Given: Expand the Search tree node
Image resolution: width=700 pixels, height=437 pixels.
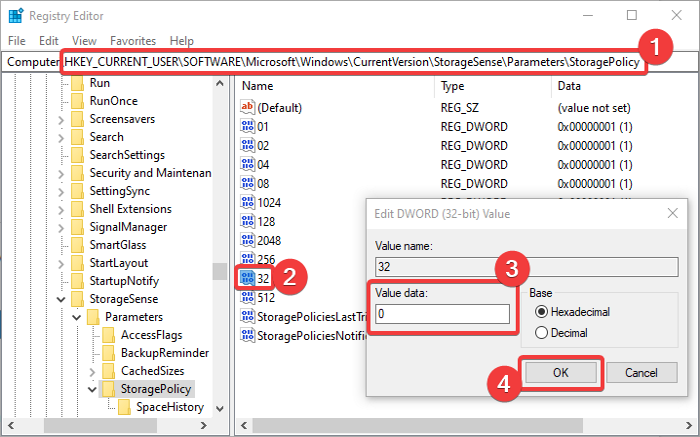Looking at the screenshot, I should pos(61,137).
